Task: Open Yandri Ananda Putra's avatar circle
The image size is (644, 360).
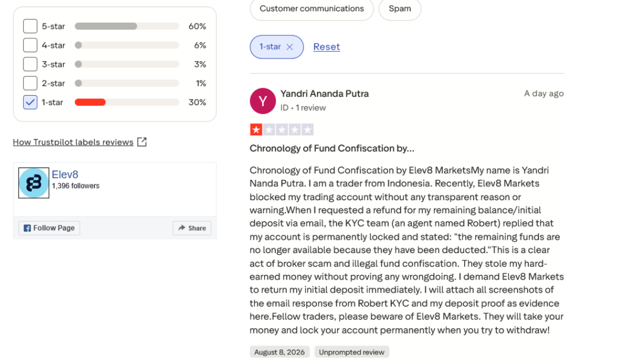Action: [x=262, y=101]
